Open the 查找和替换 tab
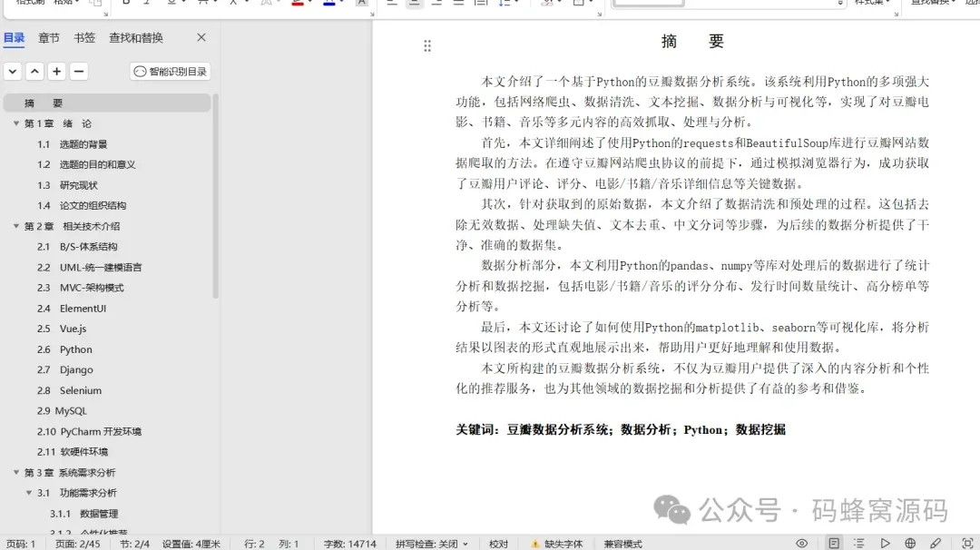 point(135,37)
